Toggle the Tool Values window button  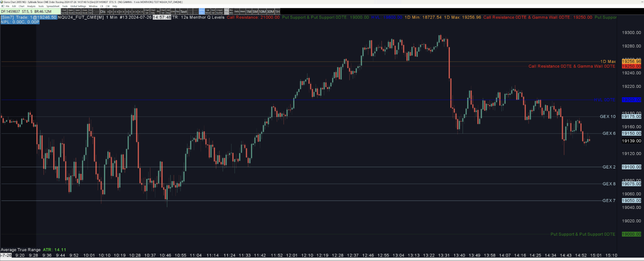213,11
